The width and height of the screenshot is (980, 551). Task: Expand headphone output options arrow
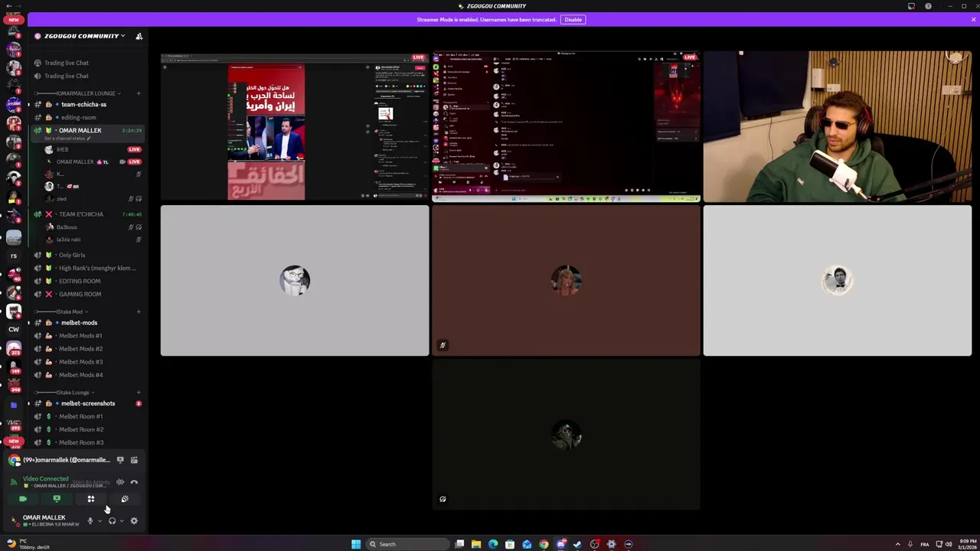tap(121, 521)
